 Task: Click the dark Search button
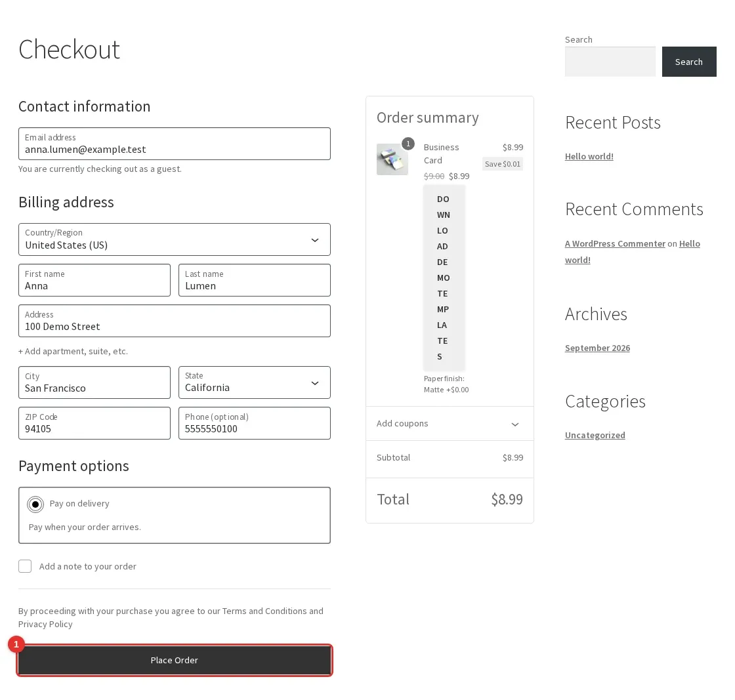click(689, 62)
